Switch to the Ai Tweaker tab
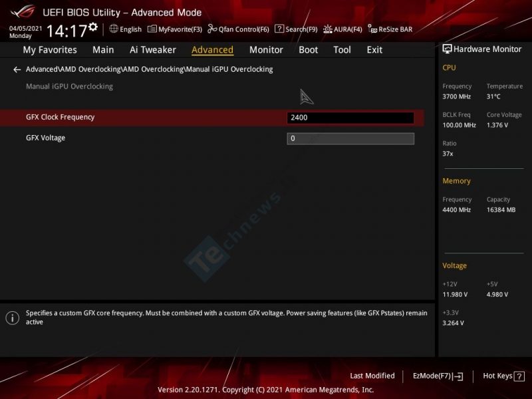 [152, 49]
